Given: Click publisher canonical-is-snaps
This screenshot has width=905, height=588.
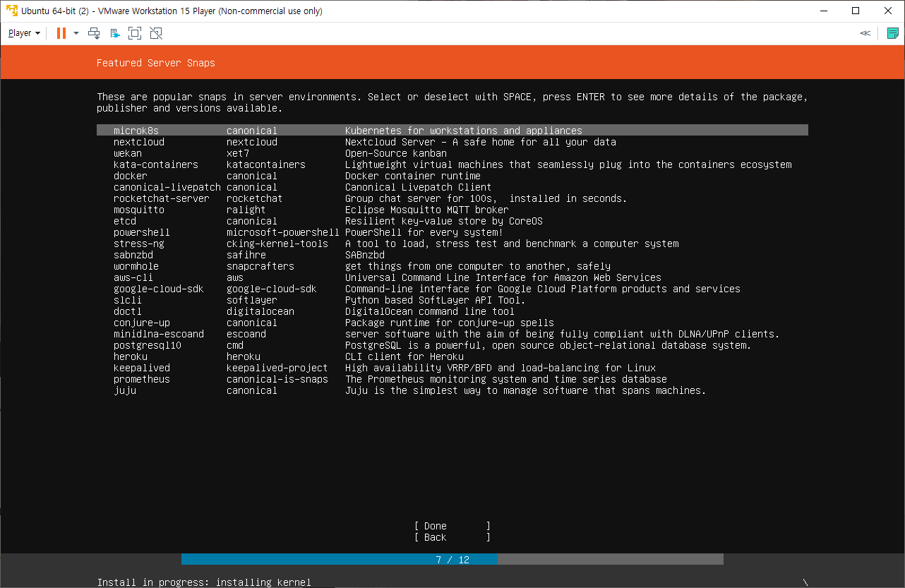Looking at the screenshot, I should tap(277, 379).
